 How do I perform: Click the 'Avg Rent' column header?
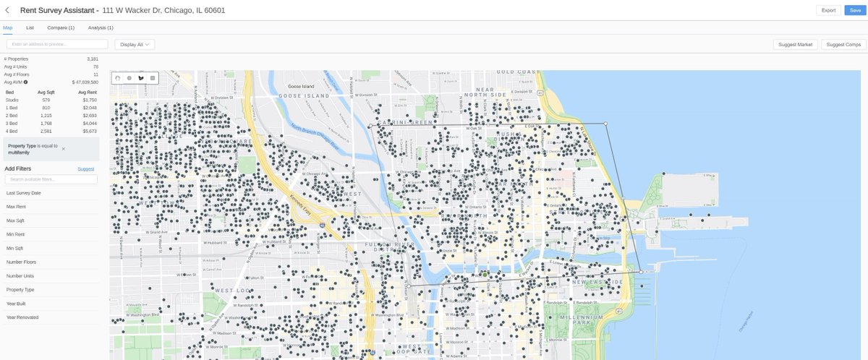[x=88, y=93]
